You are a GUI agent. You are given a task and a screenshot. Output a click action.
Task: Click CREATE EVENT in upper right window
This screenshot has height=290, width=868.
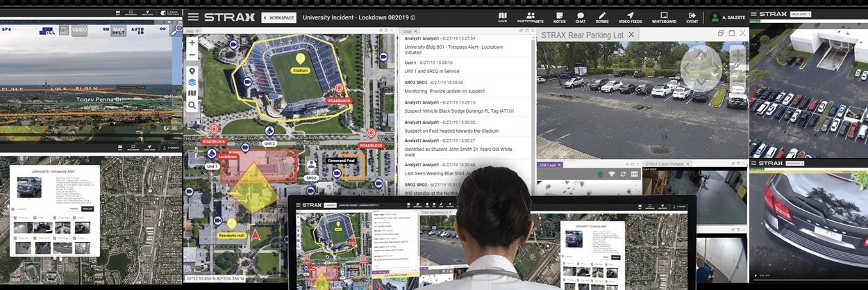tap(801, 14)
